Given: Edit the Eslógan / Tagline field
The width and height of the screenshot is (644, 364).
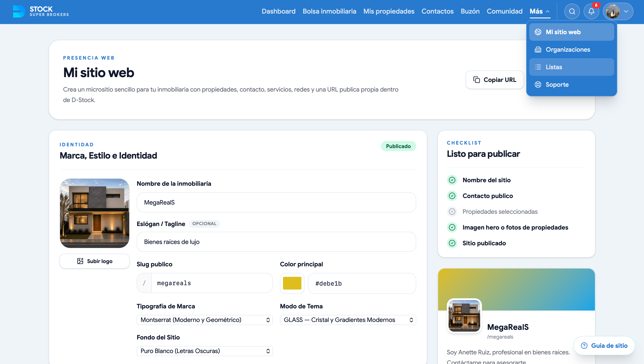Looking at the screenshot, I should pyautogui.click(x=276, y=242).
